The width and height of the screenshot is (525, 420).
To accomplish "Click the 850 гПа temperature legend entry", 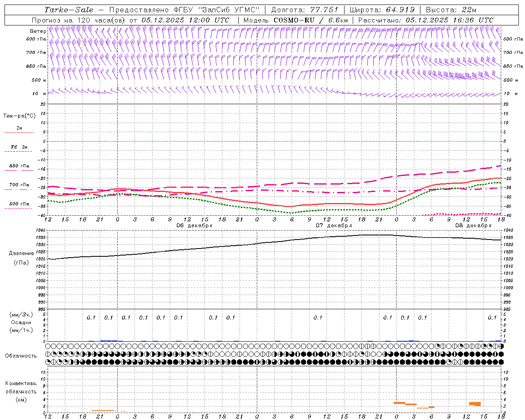I will 19,167.
